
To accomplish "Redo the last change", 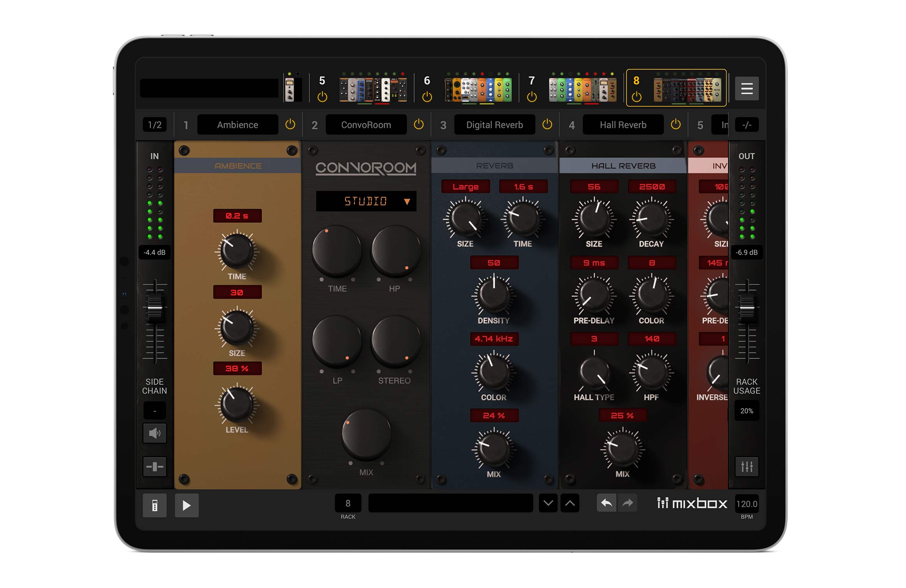I will 628,503.
